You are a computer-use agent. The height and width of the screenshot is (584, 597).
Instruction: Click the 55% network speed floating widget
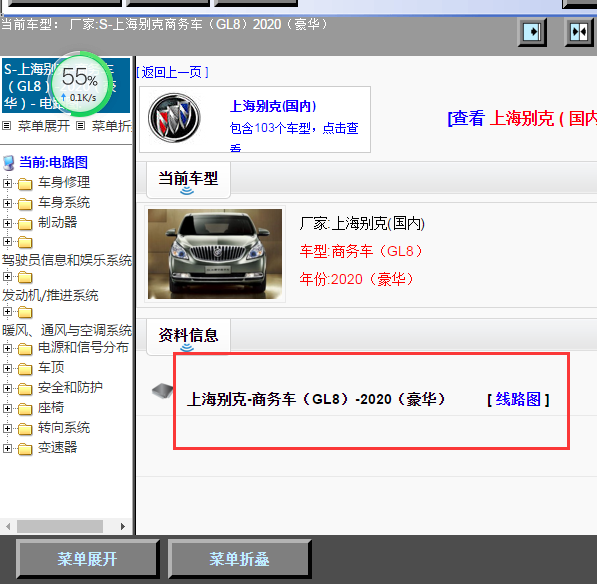point(79,85)
